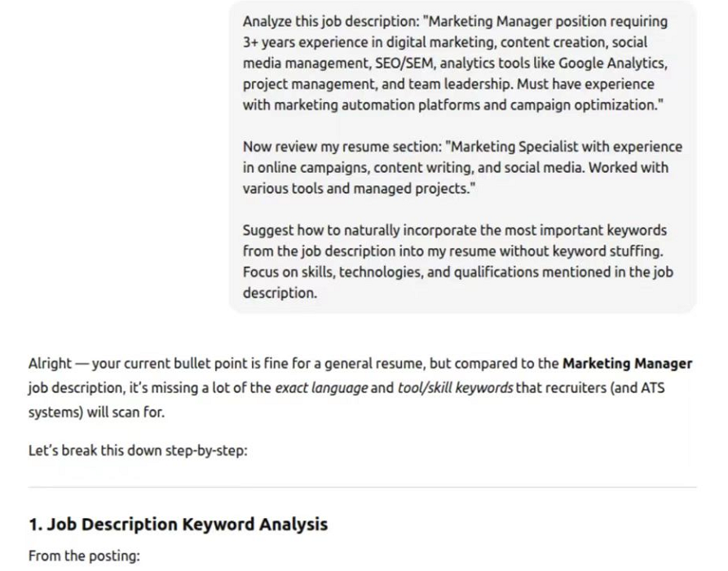Click the italic 'exact language' phrase
This screenshot has width=728, height=571.
point(321,387)
